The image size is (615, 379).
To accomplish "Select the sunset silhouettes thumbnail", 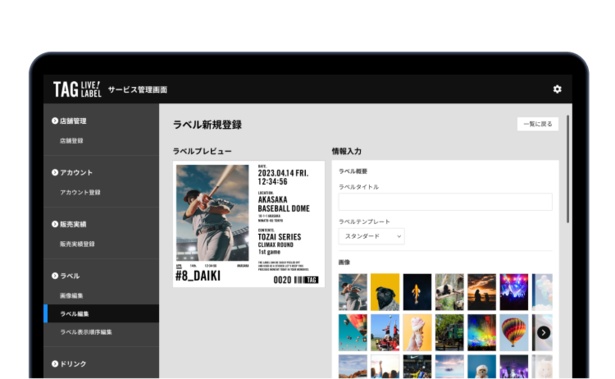I will pos(482,292).
